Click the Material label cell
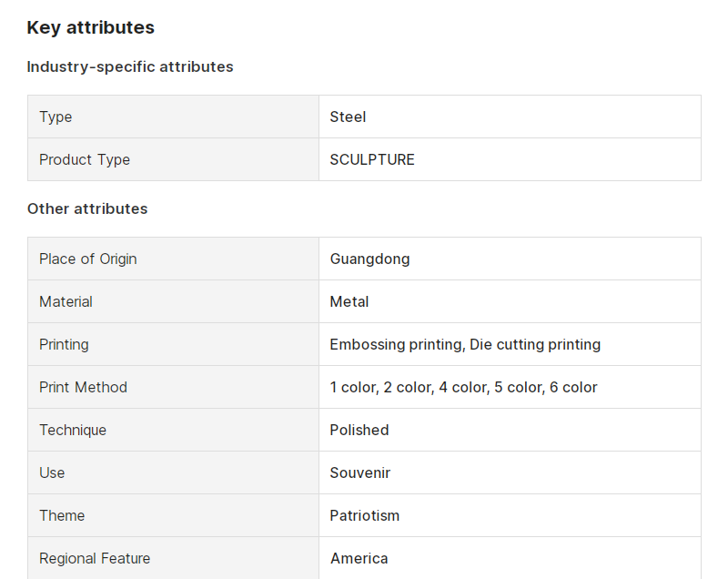The height and width of the screenshot is (579, 728). (x=173, y=301)
